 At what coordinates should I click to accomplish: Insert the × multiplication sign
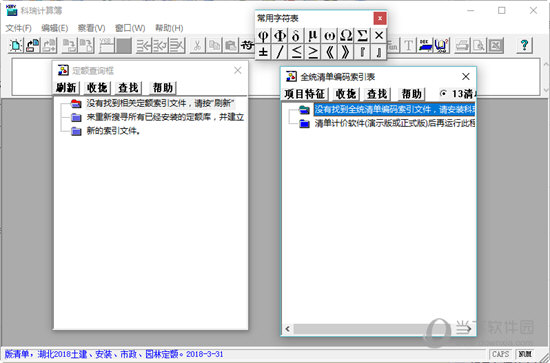tap(379, 35)
